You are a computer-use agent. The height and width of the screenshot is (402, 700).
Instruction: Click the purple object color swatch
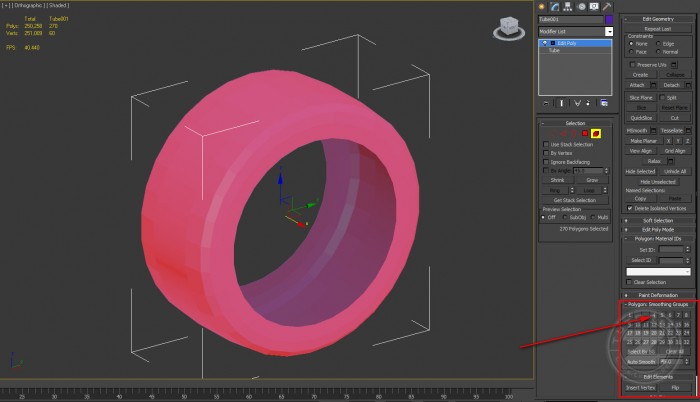pyautogui.click(x=609, y=19)
